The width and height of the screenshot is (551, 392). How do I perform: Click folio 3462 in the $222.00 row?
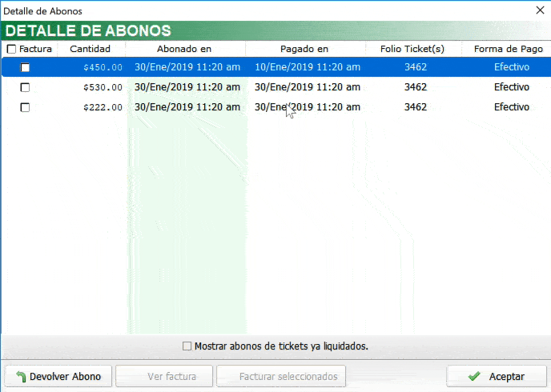click(416, 107)
